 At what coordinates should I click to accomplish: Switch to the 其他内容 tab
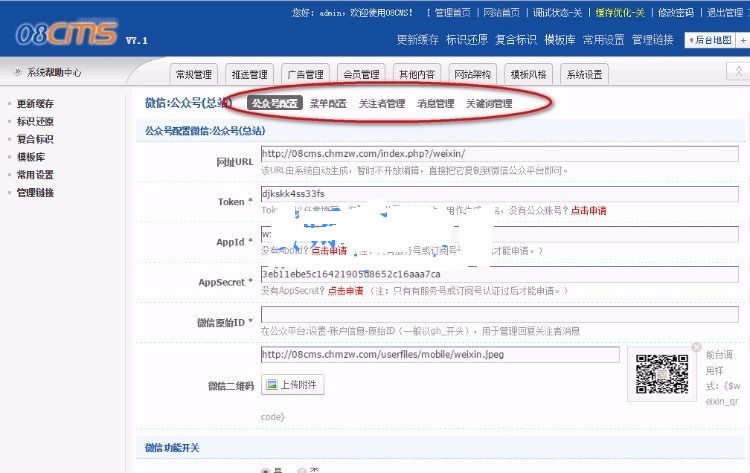point(417,75)
